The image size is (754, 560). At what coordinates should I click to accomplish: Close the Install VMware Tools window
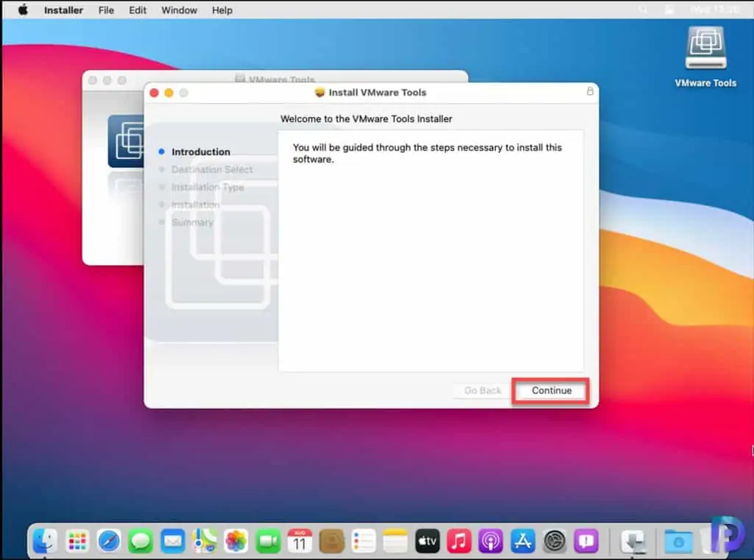(x=155, y=92)
